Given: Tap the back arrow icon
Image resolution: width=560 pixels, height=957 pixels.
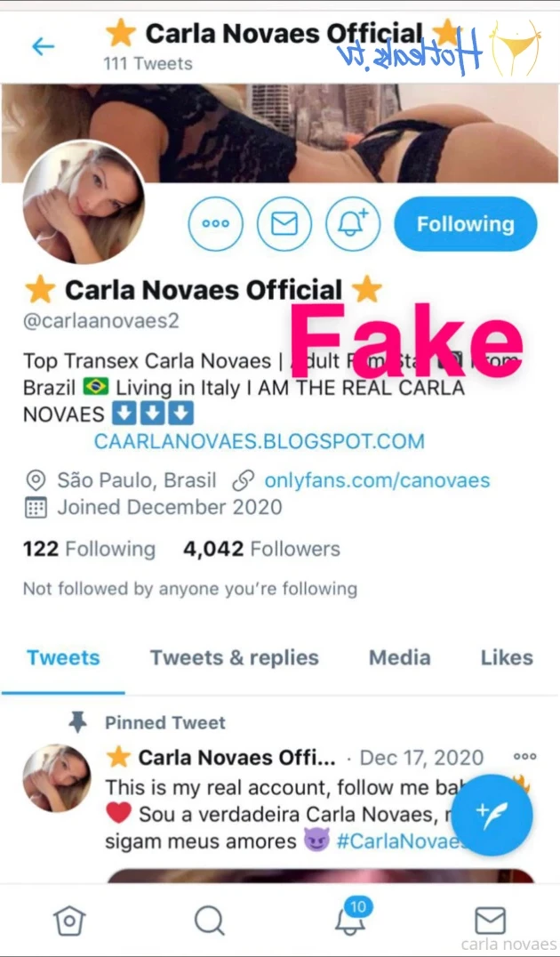Looking at the screenshot, I should pyautogui.click(x=43, y=46).
